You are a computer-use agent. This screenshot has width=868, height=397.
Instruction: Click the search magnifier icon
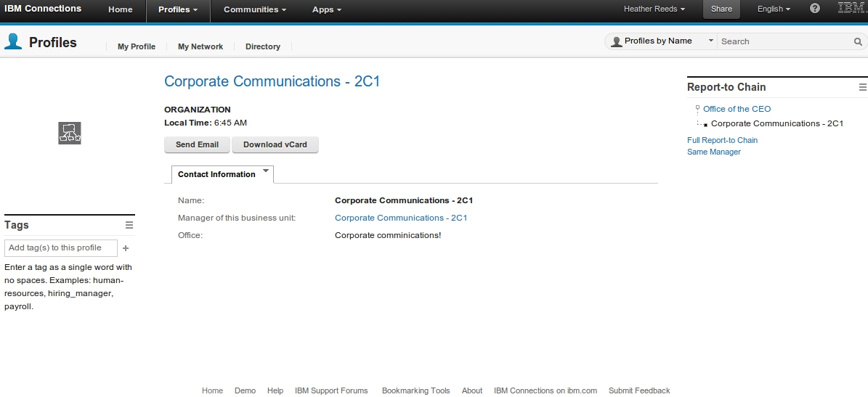[858, 42]
